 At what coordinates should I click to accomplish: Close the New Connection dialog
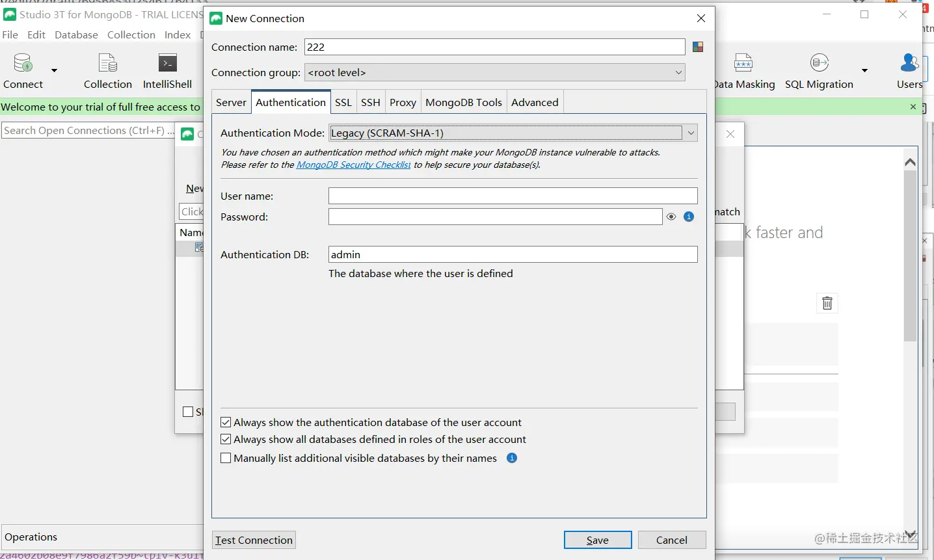(701, 18)
